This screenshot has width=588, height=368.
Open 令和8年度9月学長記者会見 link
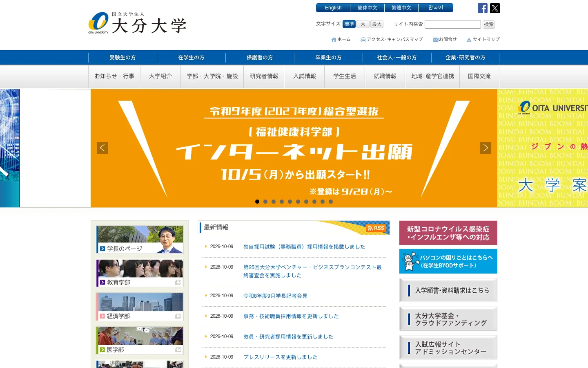[275, 296]
